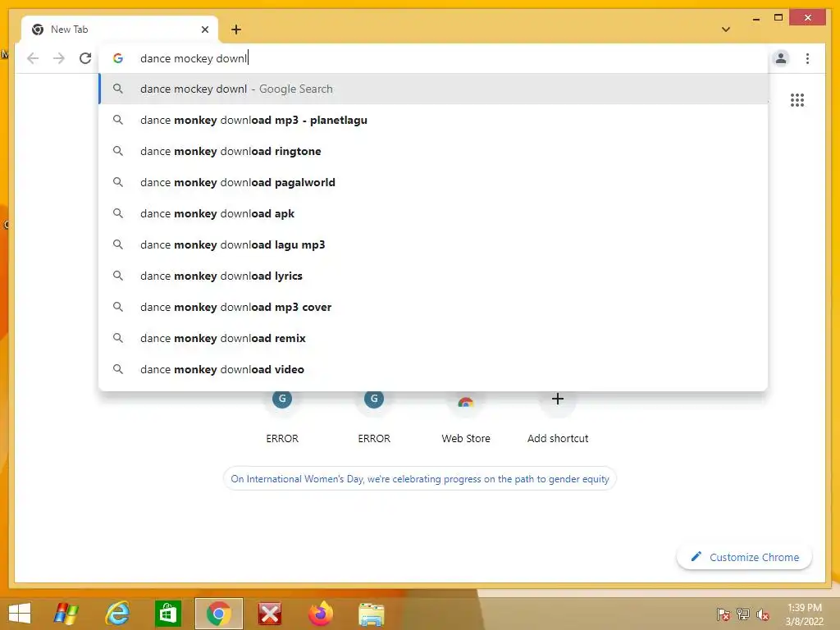Screen dimensions: 840x630
Task: Click the network tray icon
Action: pyautogui.click(x=743, y=614)
